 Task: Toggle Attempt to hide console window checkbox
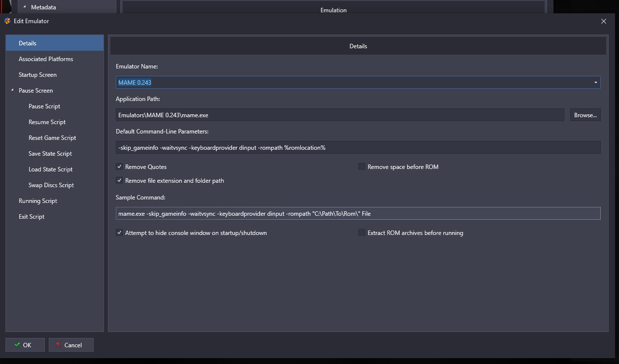(x=119, y=232)
